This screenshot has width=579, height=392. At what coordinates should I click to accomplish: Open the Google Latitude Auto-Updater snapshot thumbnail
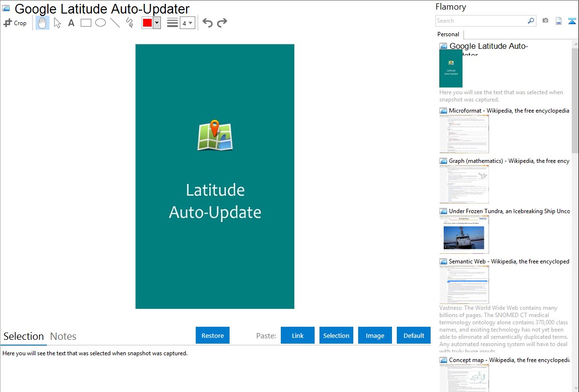(451, 68)
